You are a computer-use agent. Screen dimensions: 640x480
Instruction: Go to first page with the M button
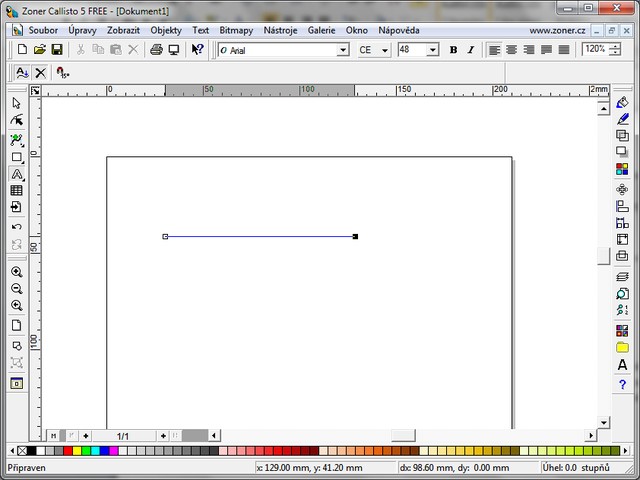click(x=53, y=436)
